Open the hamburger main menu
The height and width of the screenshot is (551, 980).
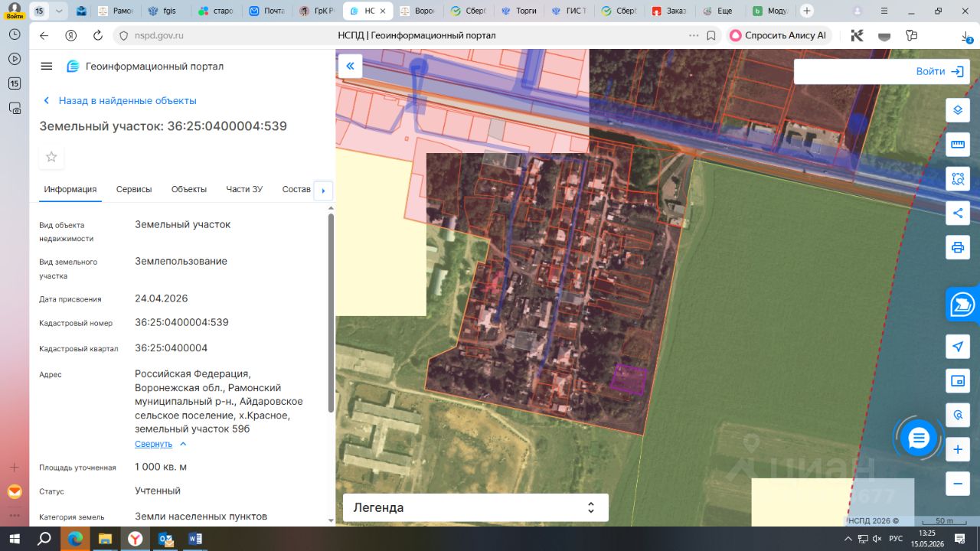pos(47,67)
